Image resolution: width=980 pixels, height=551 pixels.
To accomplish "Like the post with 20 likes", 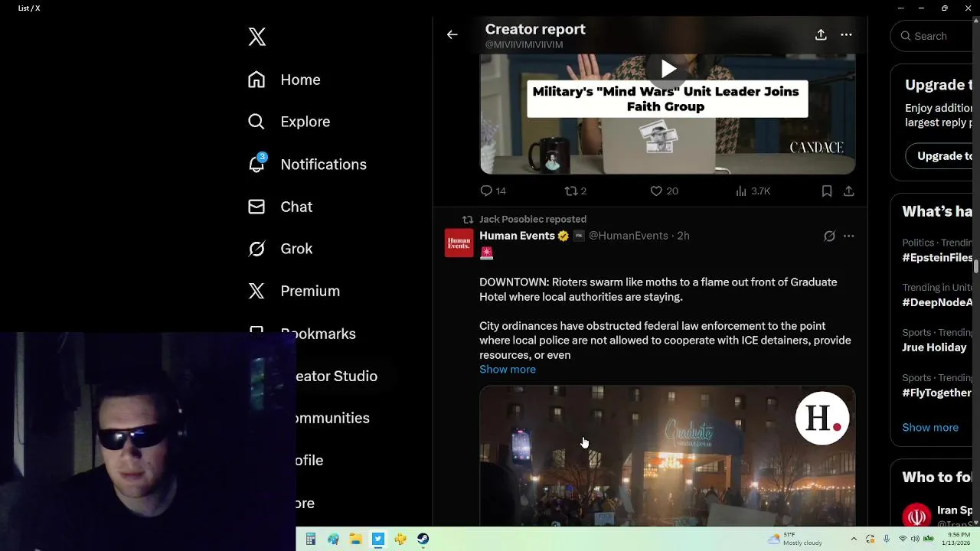I will (664, 191).
